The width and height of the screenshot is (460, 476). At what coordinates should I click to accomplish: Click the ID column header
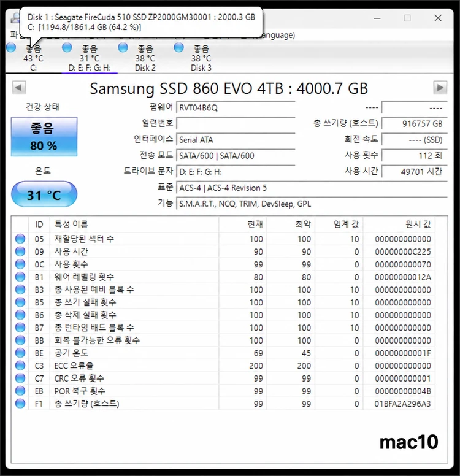pos(39,225)
